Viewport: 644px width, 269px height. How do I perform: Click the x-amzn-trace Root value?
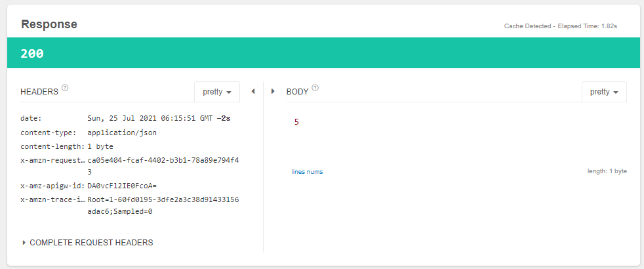pyautogui.click(x=163, y=199)
